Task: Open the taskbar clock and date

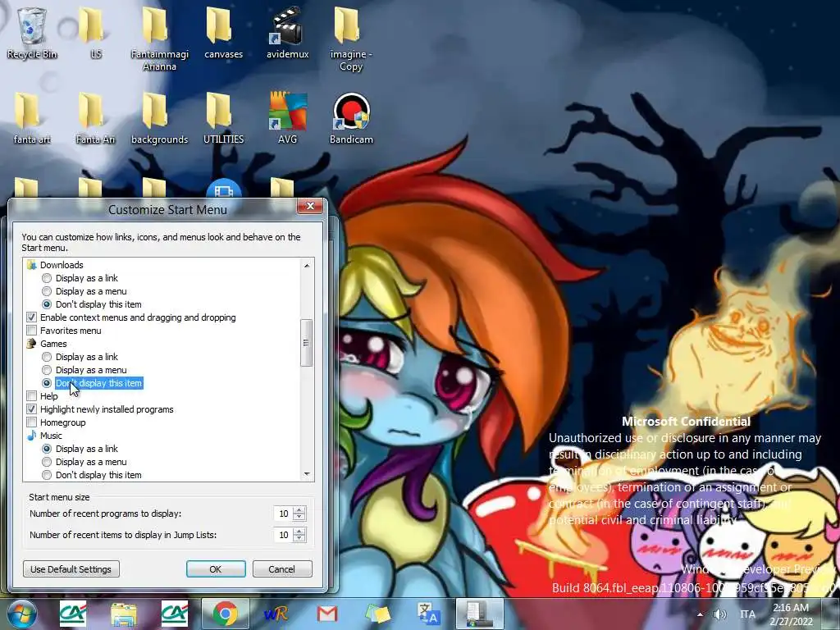Action: pyautogui.click(x=791, y=614)
